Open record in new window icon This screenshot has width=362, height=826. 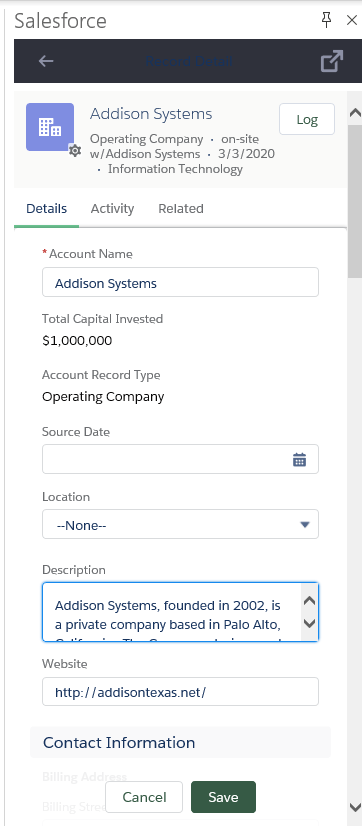click(x=332, y=61)
